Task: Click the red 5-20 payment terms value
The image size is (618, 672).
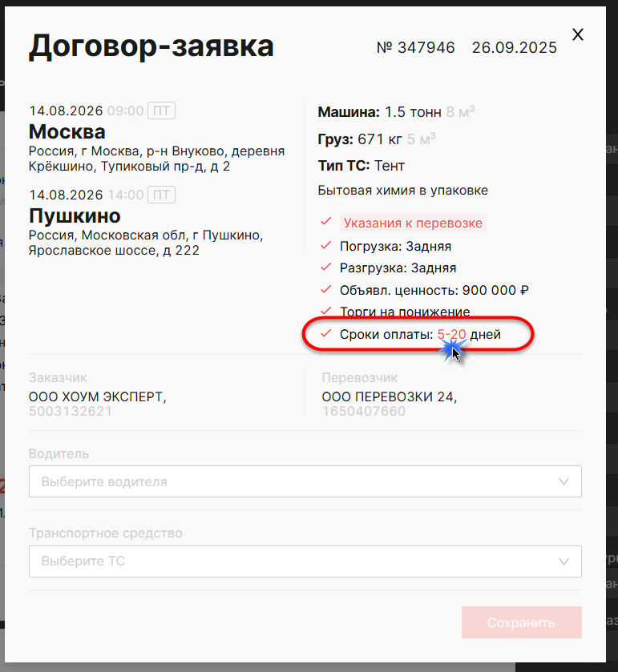Action: [x=451, y=334]
